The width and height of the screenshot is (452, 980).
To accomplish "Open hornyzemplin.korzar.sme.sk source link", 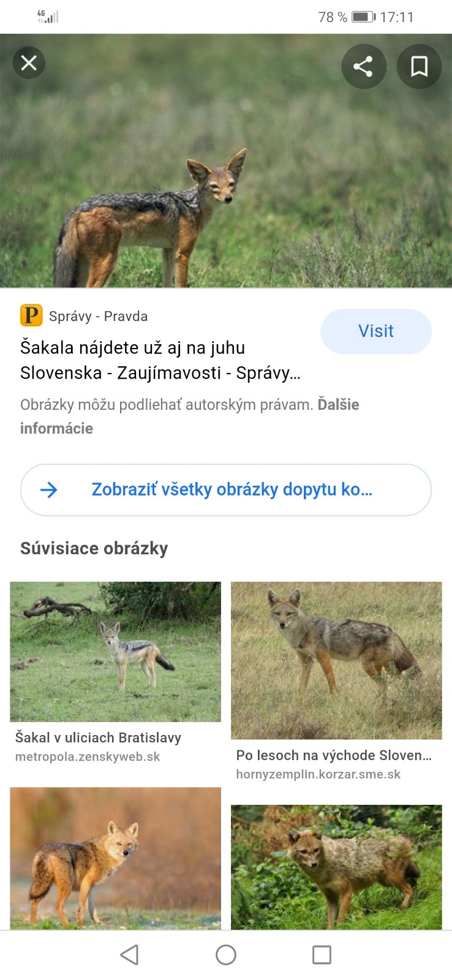I will click(x=318, y=774).
